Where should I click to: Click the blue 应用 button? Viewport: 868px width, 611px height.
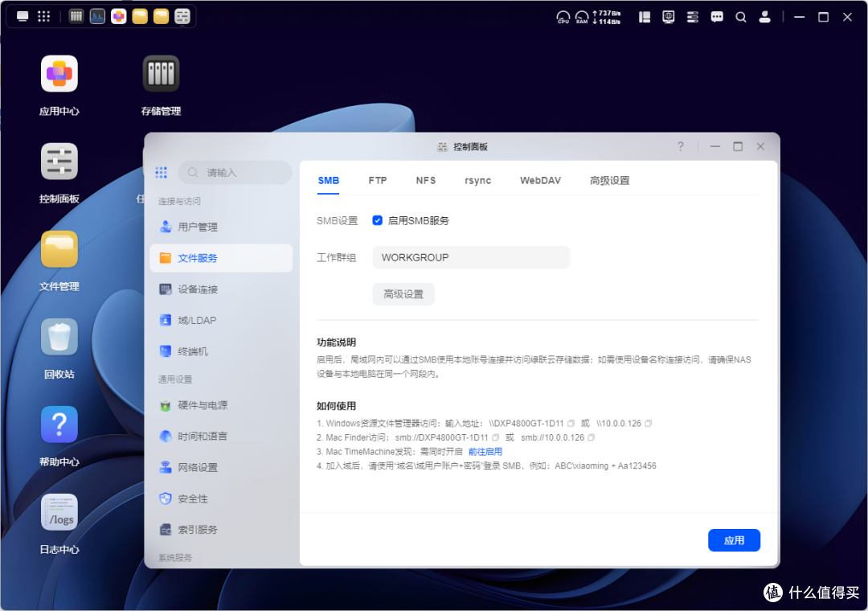(x=734, y=540)
